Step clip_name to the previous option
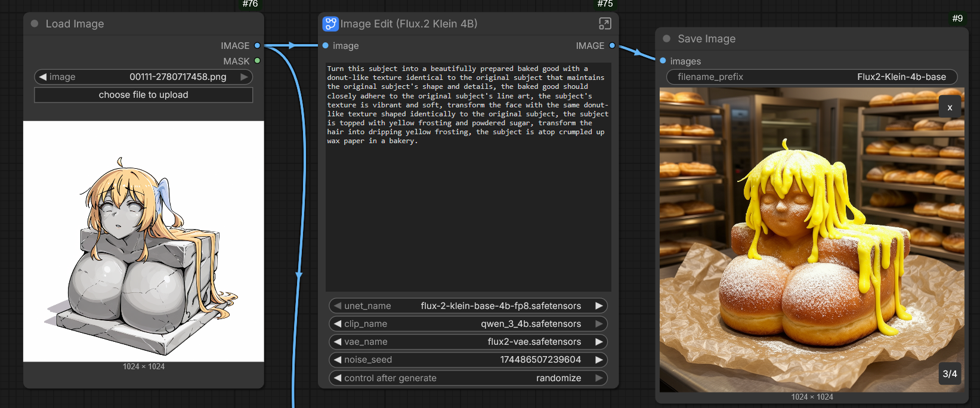Image resolution: width=980 pixels, height=408 pixels. pyautogui.click(x=338, y=324)
